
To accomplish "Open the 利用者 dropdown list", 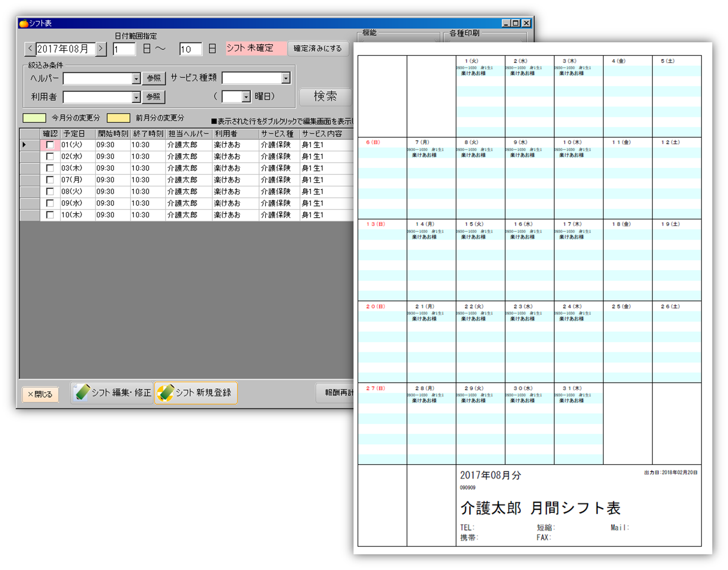I will [136, 97].
